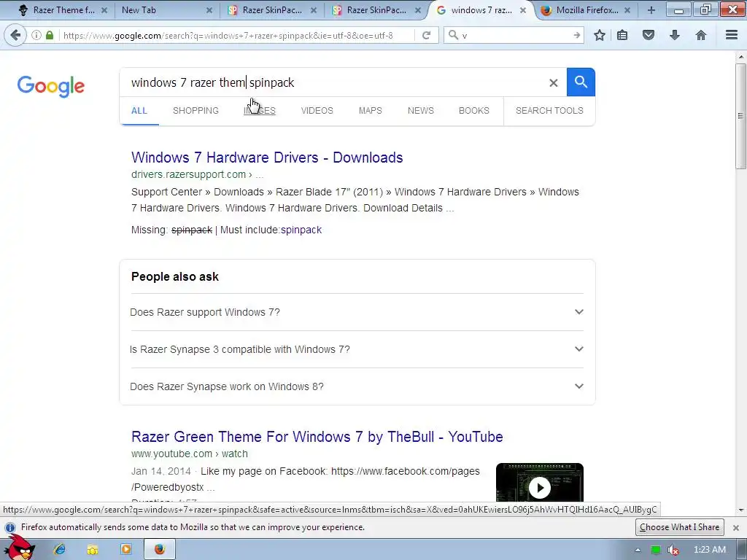Open a new tab with plus button
This screenshot has width=747, height=560.
coord(651,10)
